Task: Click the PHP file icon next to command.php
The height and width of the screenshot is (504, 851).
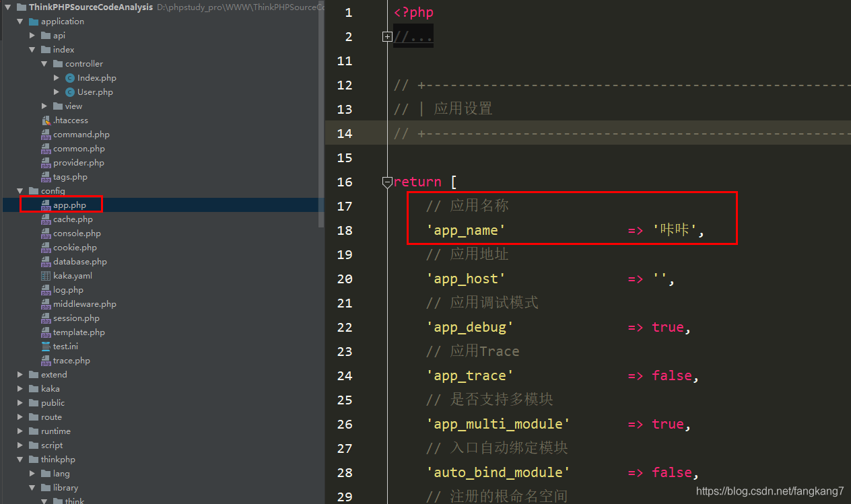Action: (46, 134)
